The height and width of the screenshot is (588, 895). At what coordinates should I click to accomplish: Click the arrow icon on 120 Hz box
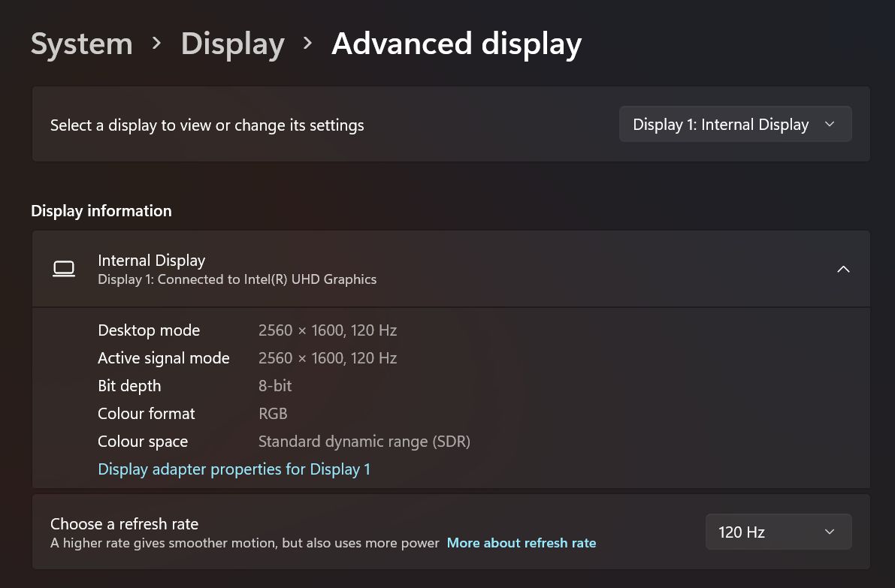(830, 532)
